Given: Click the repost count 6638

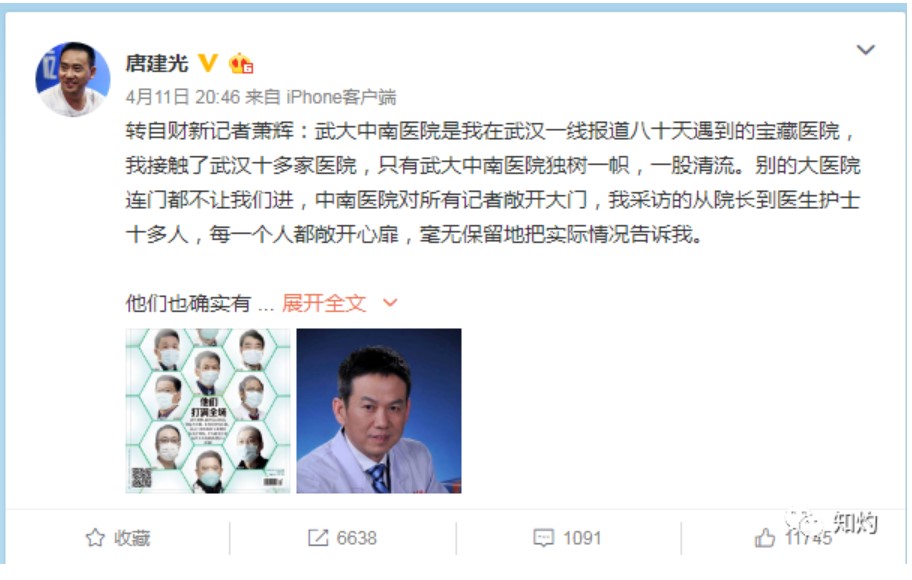Looking at the screenshot, I should point(357,538).
